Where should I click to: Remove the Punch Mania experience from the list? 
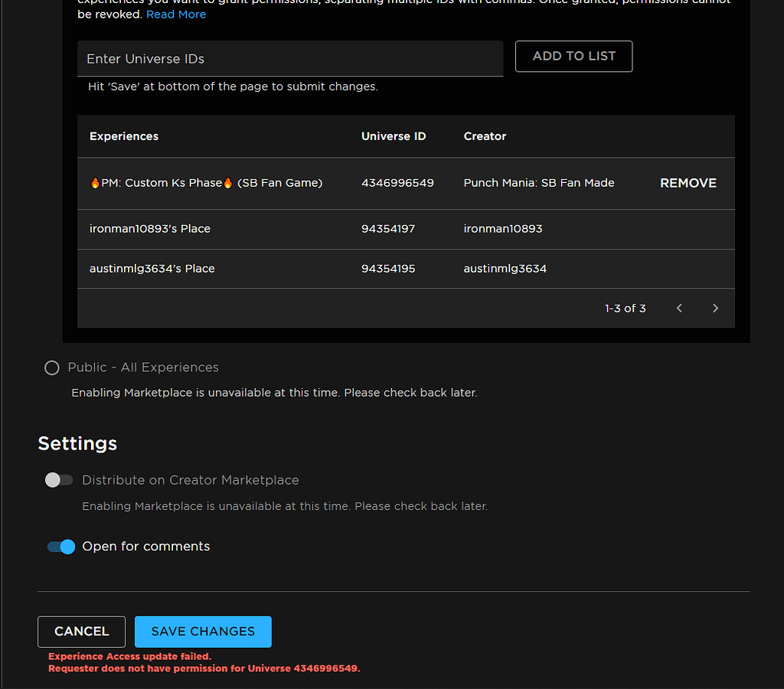(688, 183)
